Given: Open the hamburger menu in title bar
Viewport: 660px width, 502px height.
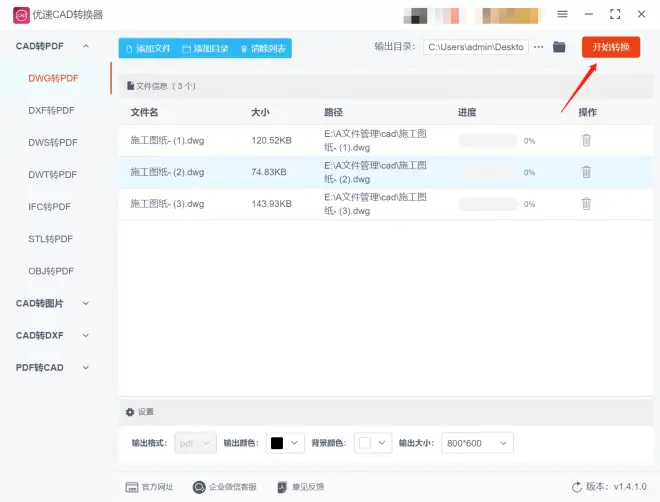Looking at the screenshot, I should click(562, 14).
